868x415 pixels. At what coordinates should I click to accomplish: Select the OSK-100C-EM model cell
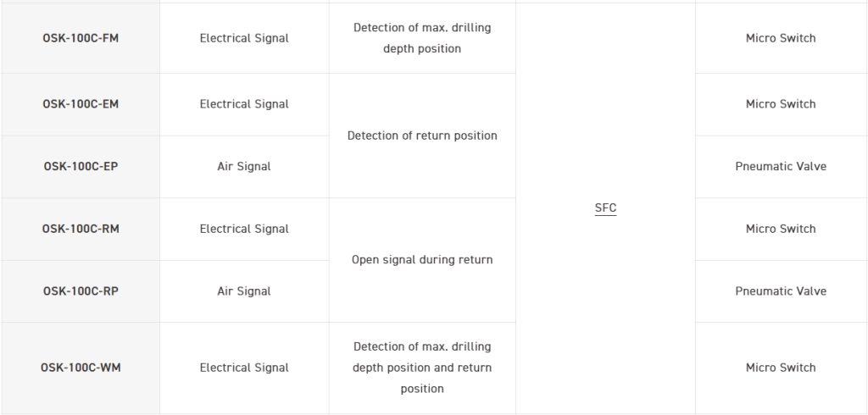point(81,104)
